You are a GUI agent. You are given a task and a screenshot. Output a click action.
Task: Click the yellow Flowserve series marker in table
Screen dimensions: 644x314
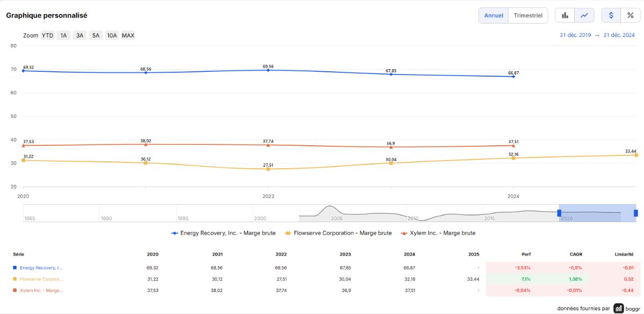tap(15, 279)
